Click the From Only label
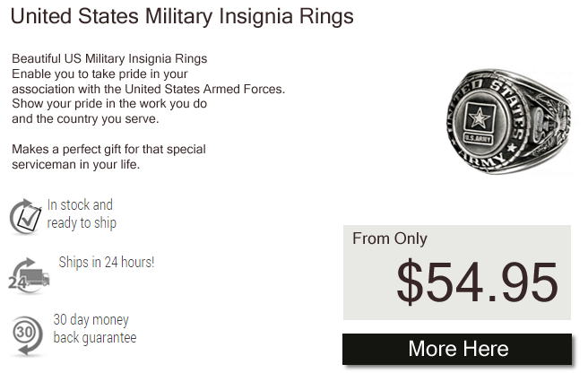This screenshot has width=588, height=373. [390, 239]
